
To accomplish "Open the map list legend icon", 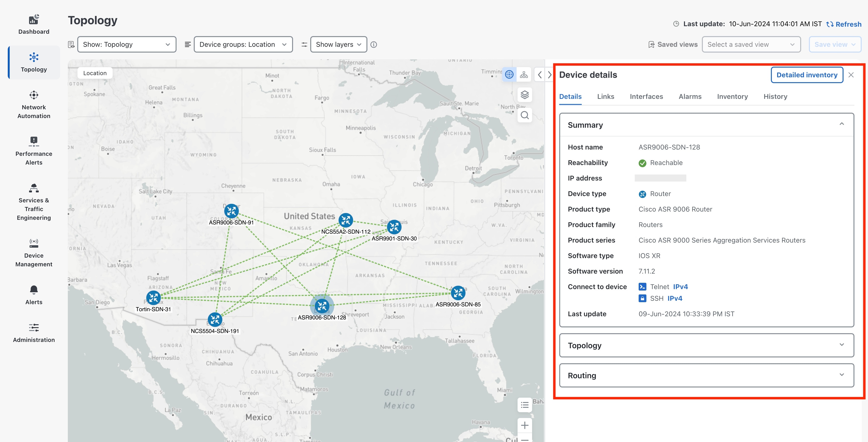I will tap(525, 405).
